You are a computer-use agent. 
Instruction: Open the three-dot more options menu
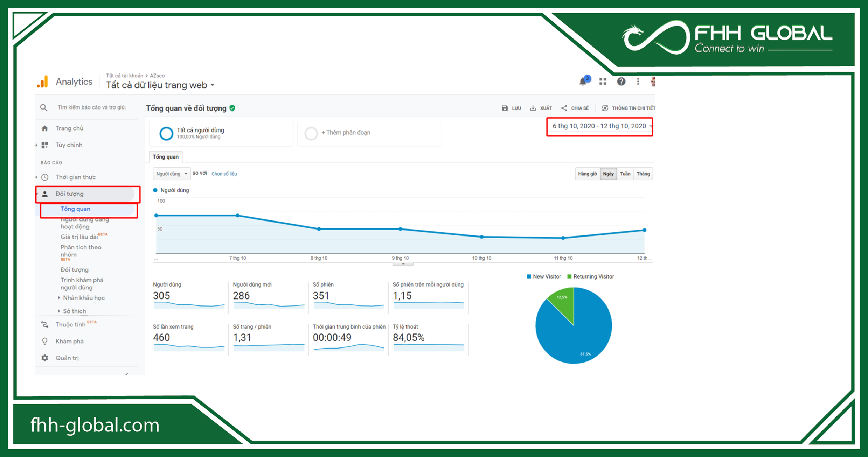pyautogui.click(x=638, y=81)
